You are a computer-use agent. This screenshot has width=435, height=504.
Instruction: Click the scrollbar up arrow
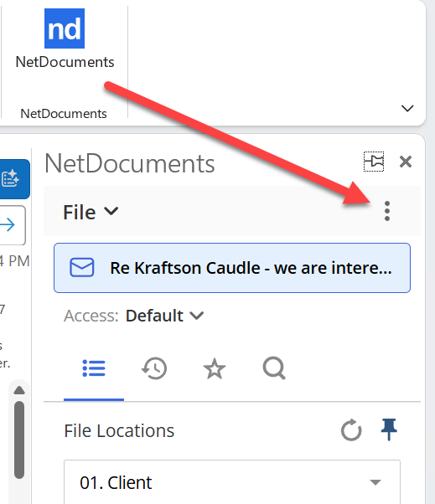tap(19, 390)
